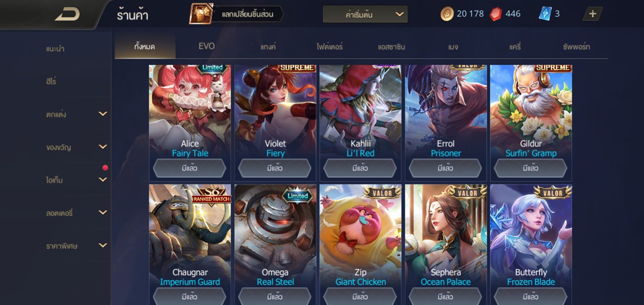Screen dimensions: 644x305
Task: Tap the red ruby gem icon
Action: tap(496, 14)
